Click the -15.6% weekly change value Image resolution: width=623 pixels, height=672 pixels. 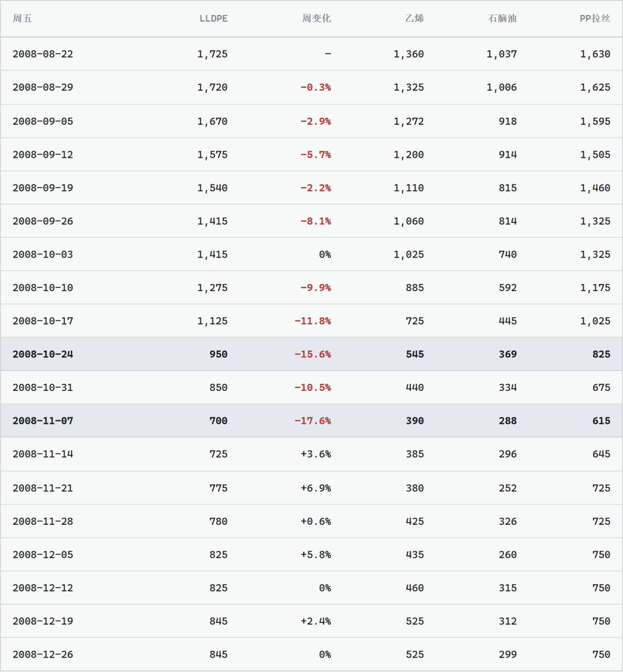coord(313,354)
